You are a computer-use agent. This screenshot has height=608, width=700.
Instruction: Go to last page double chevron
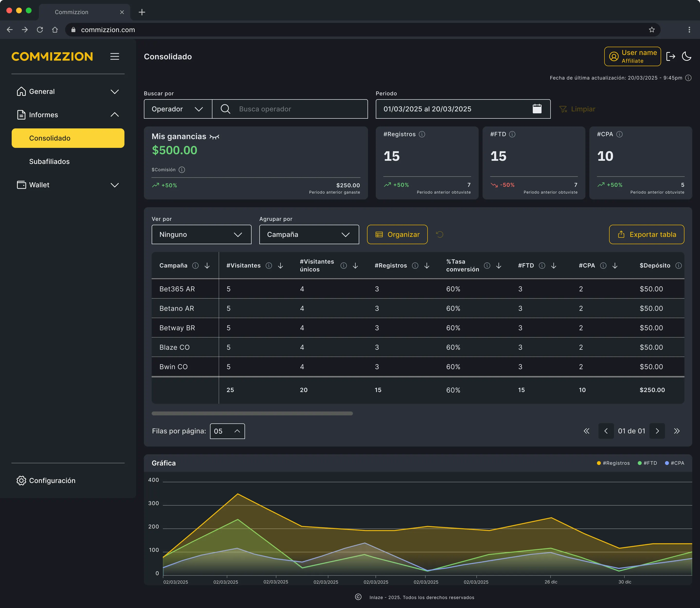(x=677, y=431)
